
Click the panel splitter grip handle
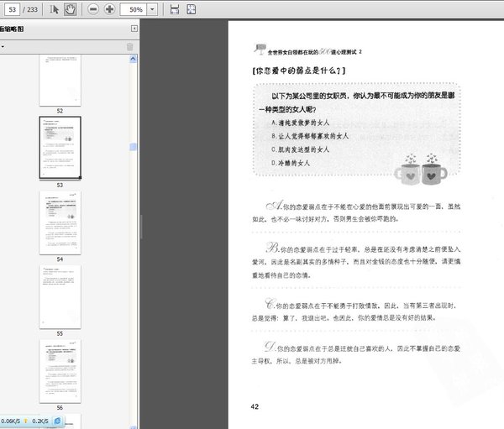click(x=141, y=227)
